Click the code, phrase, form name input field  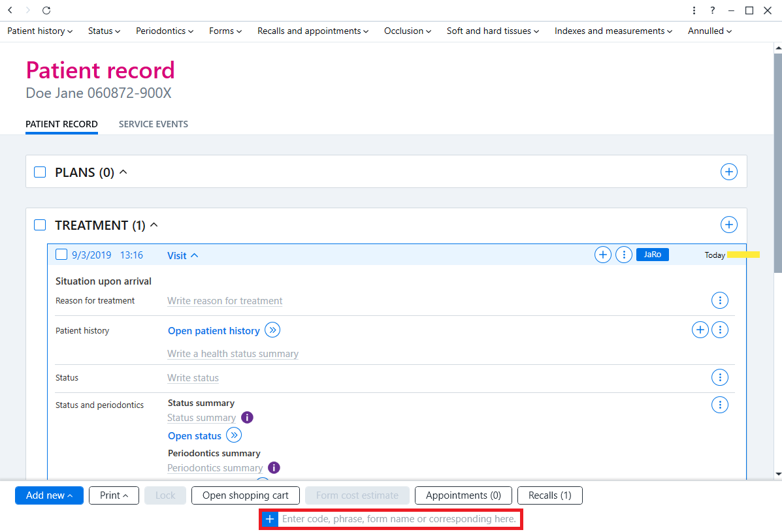point(399,519)
